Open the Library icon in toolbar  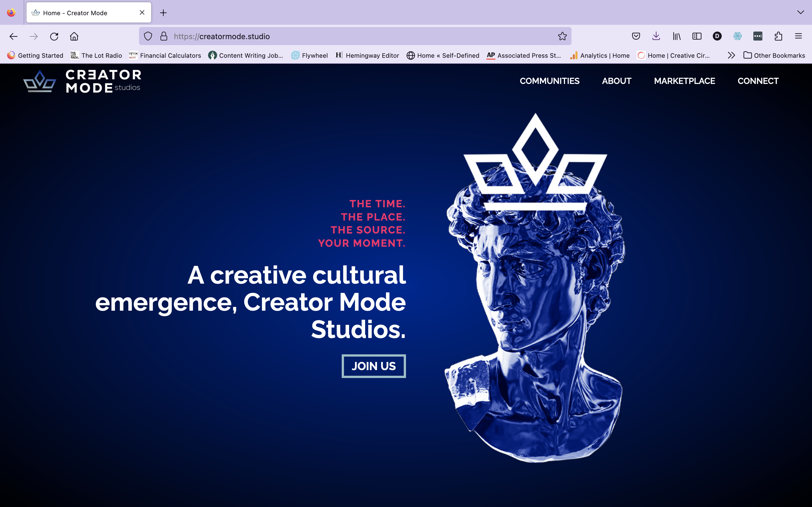click(x=676, y=36)
